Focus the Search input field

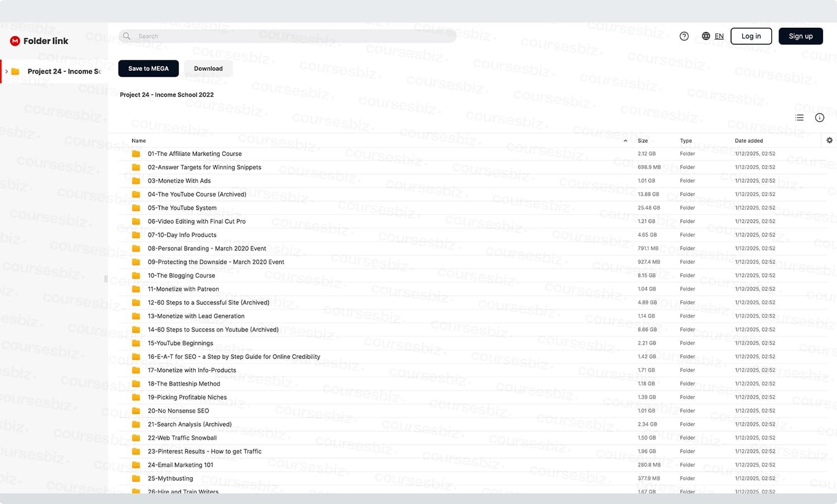pos(287,36)
